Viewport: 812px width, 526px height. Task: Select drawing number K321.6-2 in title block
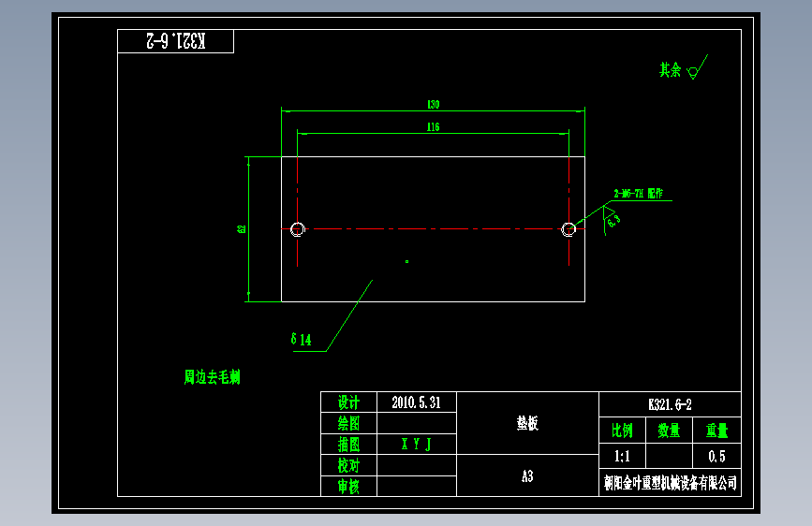[670, 404]
